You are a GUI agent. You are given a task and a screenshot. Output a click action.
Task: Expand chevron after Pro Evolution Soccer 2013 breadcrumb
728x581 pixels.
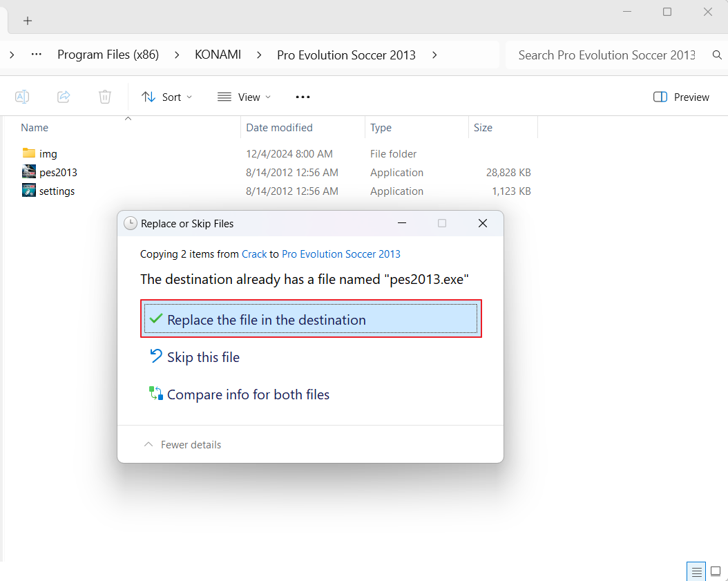pyautogui.click(x=434, y=55)
